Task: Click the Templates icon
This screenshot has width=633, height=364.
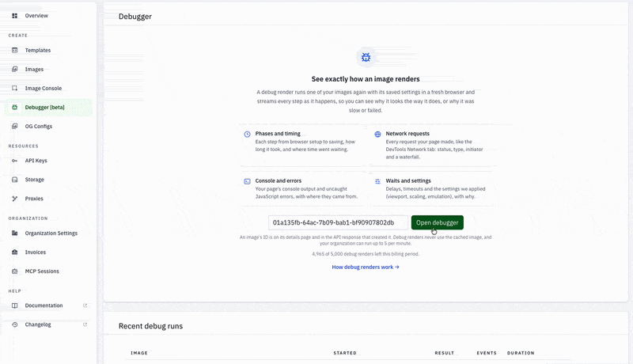Action: coord(14,51)
